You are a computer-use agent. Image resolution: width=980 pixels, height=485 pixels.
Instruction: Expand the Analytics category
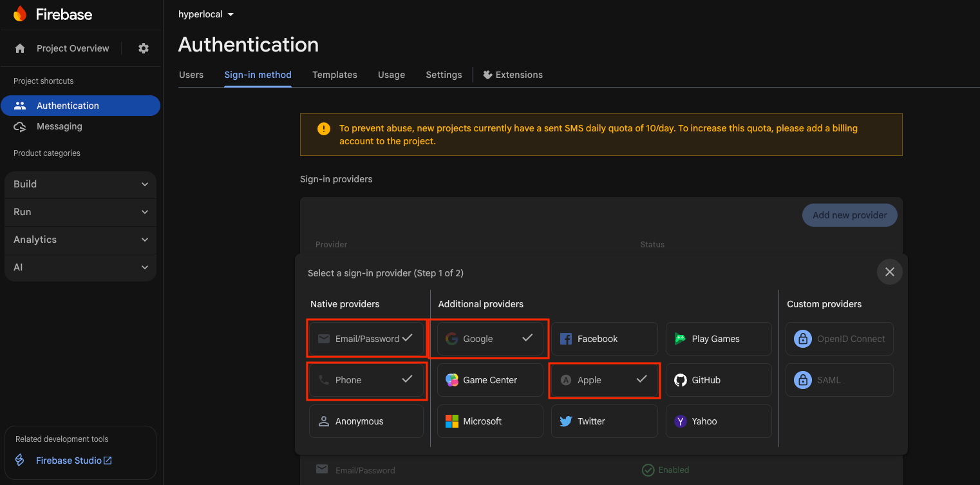[80, 240]
